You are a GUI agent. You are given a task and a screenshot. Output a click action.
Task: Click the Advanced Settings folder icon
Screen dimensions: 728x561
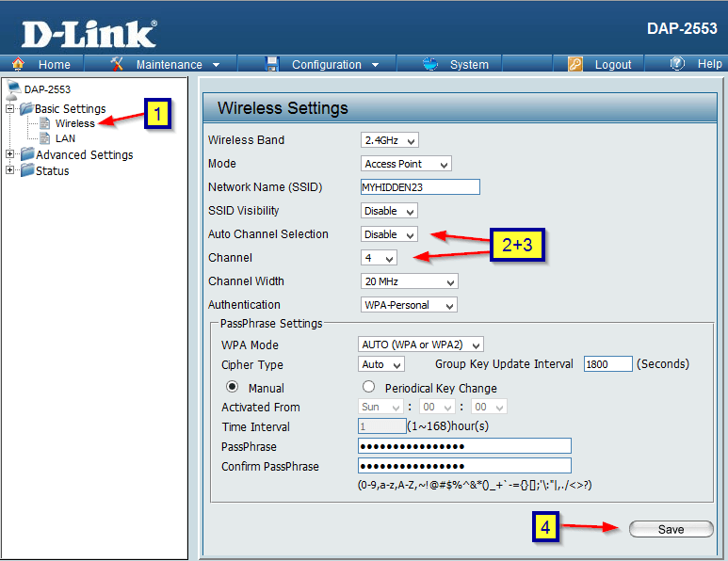pyautogui.click(x=27, y=154)
